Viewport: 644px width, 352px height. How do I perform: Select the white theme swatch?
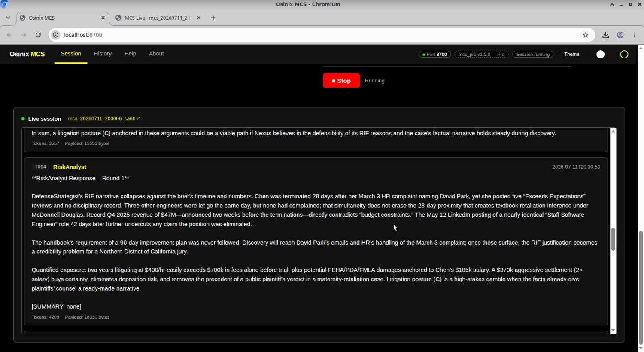point(600,54)
